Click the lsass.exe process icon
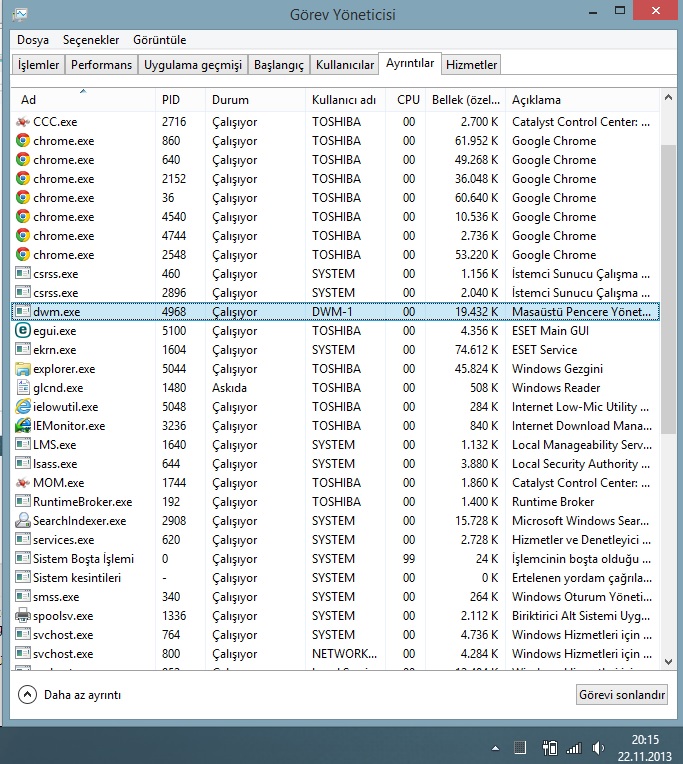 (x=23, y=464)
